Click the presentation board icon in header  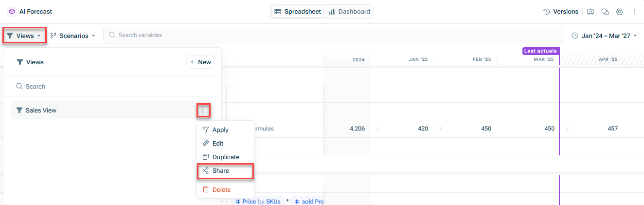point(590,12)
